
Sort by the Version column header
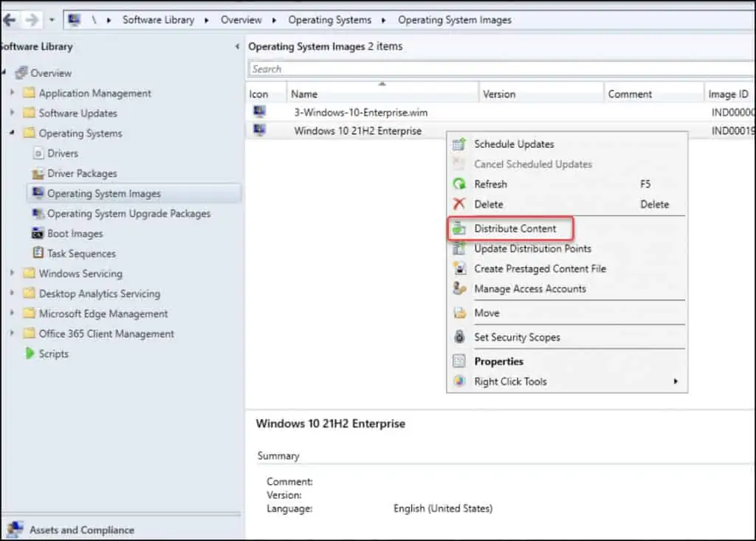(541, 94)
